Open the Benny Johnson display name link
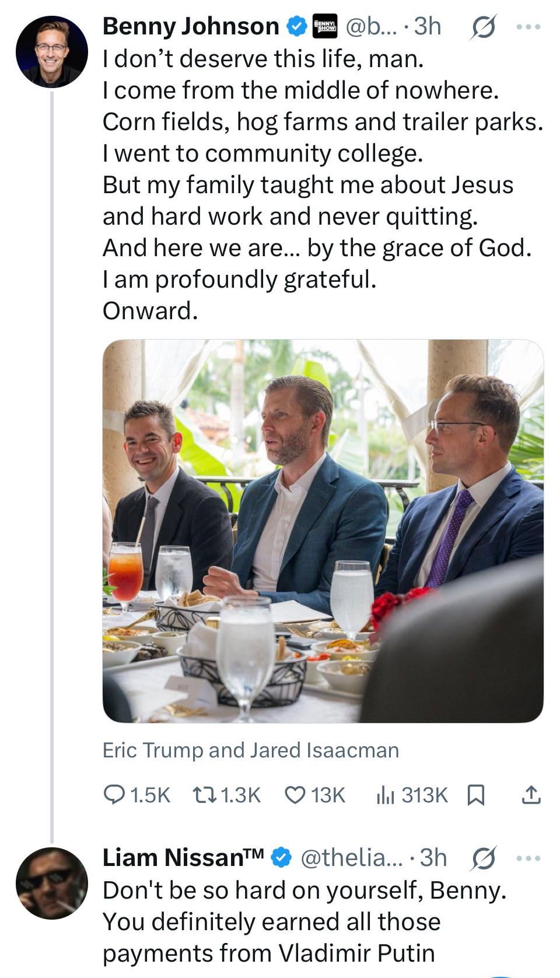560x978 pixels. [191, 26]
